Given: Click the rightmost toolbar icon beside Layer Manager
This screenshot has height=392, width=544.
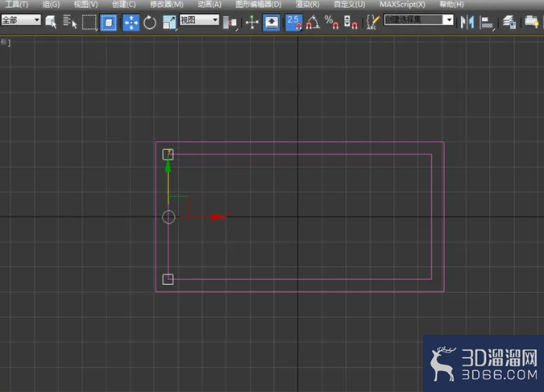Looking at the screenshot, I should click(532, 23).
